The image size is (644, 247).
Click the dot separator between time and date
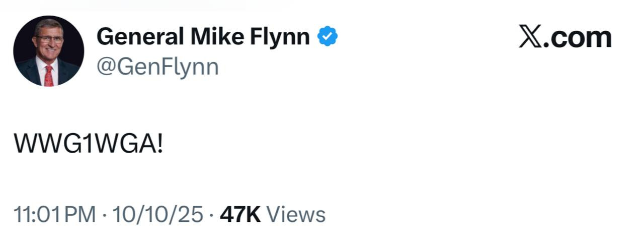click(104, 215)
